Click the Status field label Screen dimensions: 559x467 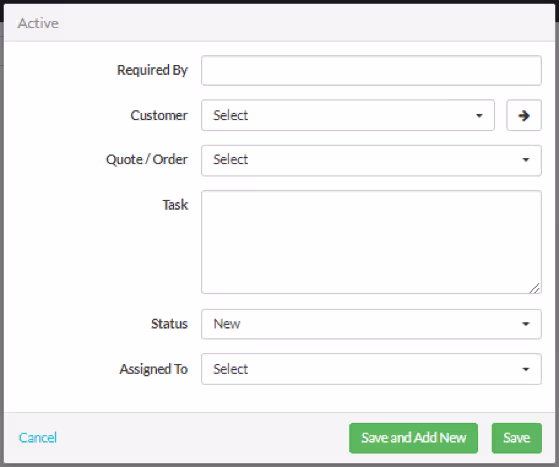[x=169, y=324]
